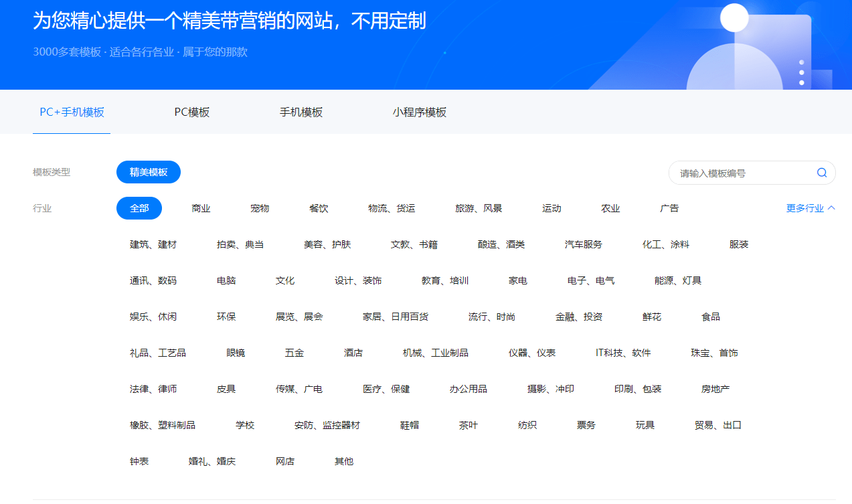
Task: Select the 广告 industry
Action: 669,208
